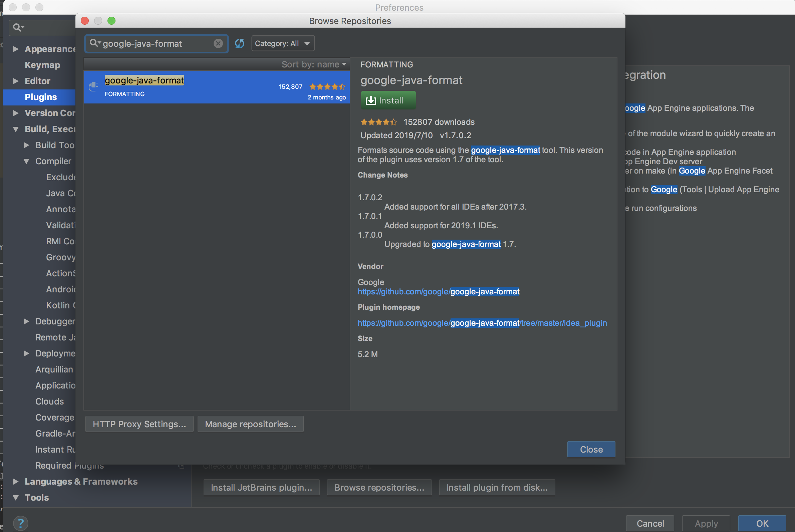Click the 5.2 M size value

(367, 354)
